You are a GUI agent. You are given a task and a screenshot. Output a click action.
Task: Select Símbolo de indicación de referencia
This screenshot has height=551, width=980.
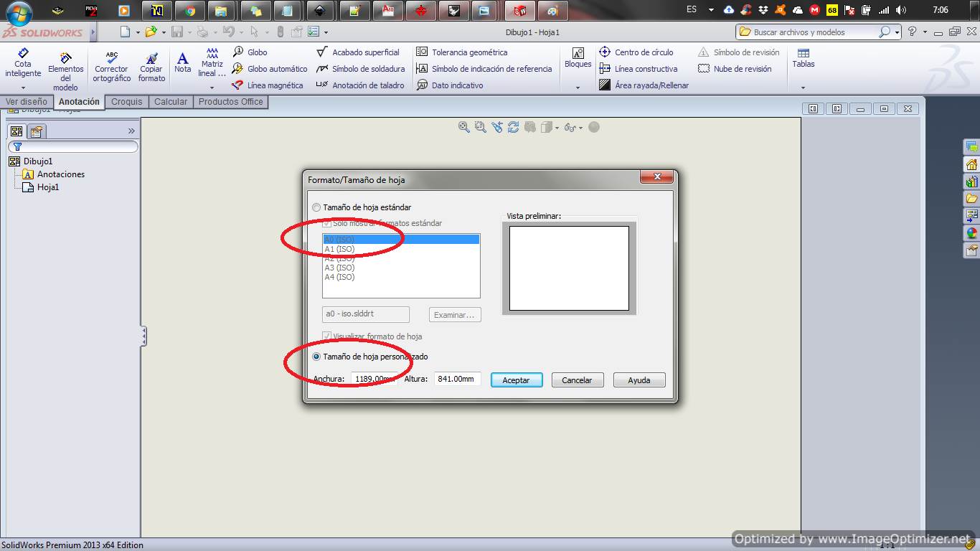click(484, 69)
